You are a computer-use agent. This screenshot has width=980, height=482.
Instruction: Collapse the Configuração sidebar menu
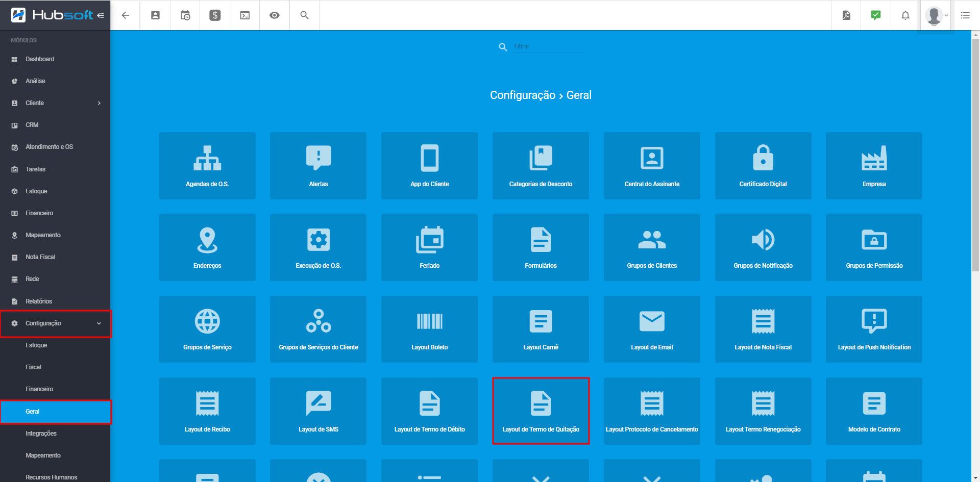(56, 323)
